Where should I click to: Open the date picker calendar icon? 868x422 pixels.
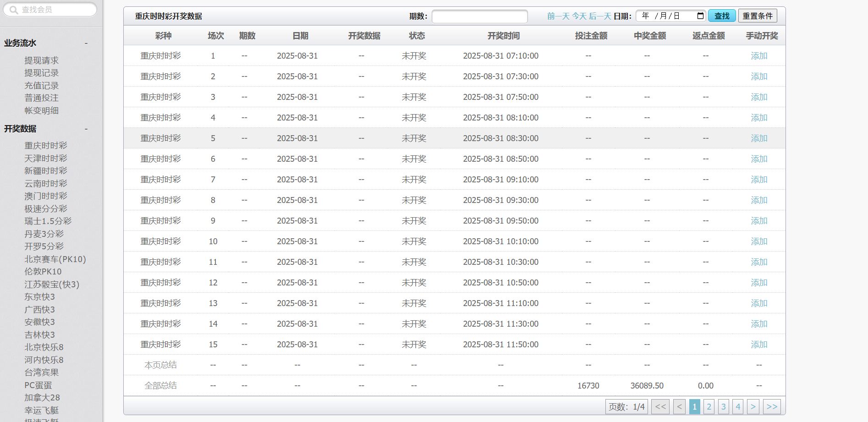coord(700,16)
